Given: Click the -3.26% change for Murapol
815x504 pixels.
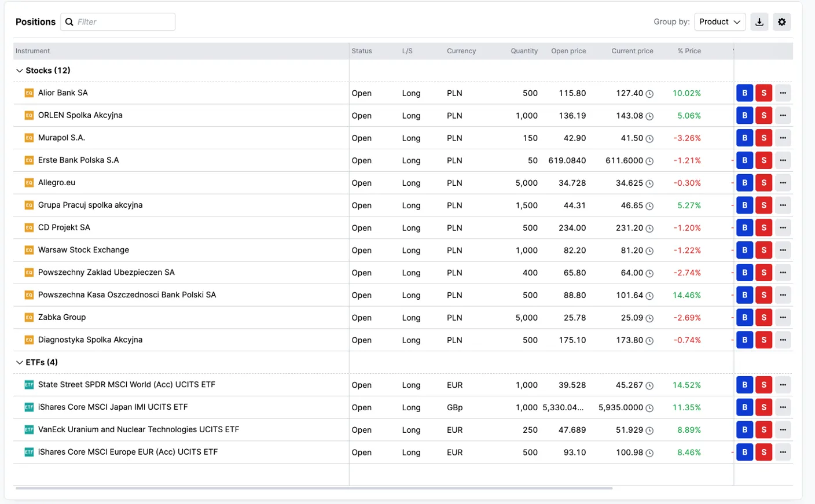Looking at the screenshot, I should pos(687,138).
